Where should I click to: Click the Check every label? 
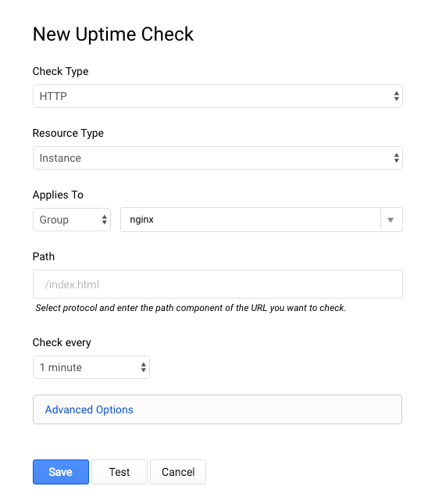point(62,343)
